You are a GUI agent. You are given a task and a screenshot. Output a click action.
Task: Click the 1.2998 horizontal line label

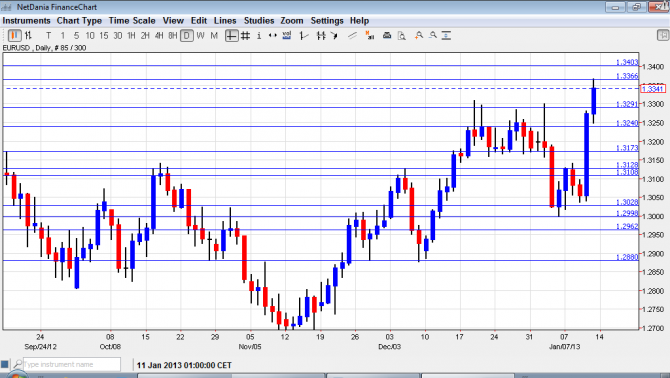(627, 213)
